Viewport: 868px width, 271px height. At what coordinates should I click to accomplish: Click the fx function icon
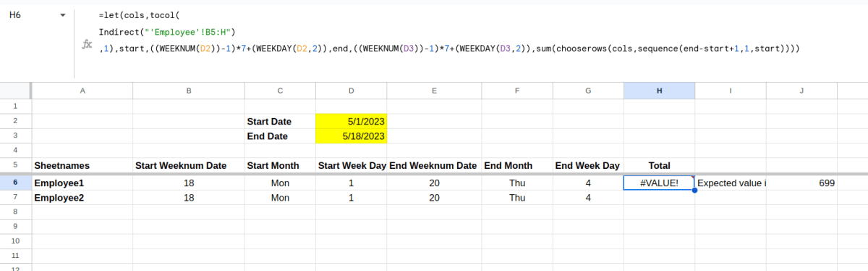point(87,46)
